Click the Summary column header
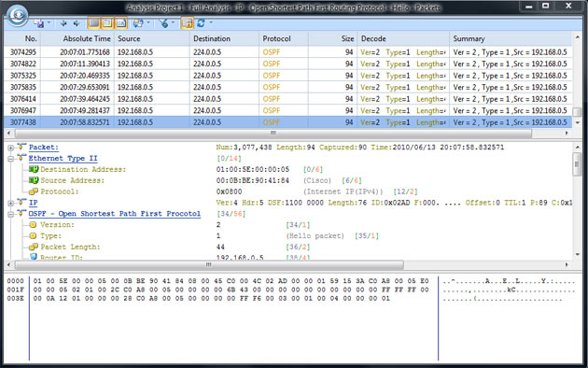The height and width of the screenshot is (368, 588). (x=511, y=38)
